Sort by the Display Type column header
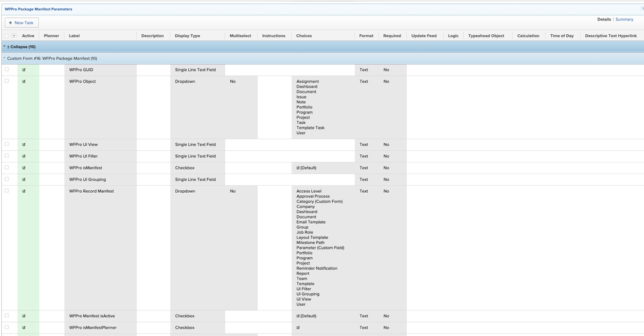The image size is (644, 336). tap(188, 35)
